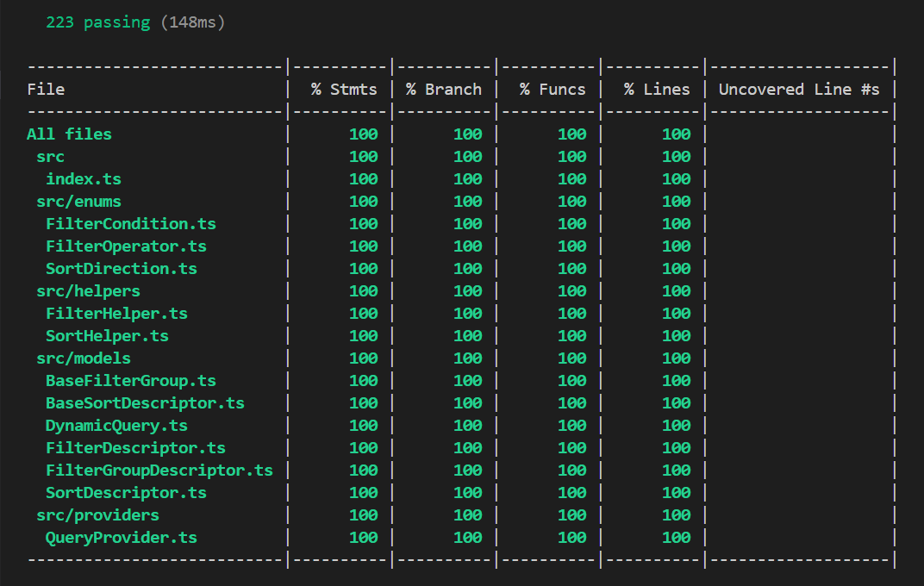Click the % Lines value for SortDirection.ts
Image resolution: width=924 pixels, height=586 pixels.
point(676,269)
